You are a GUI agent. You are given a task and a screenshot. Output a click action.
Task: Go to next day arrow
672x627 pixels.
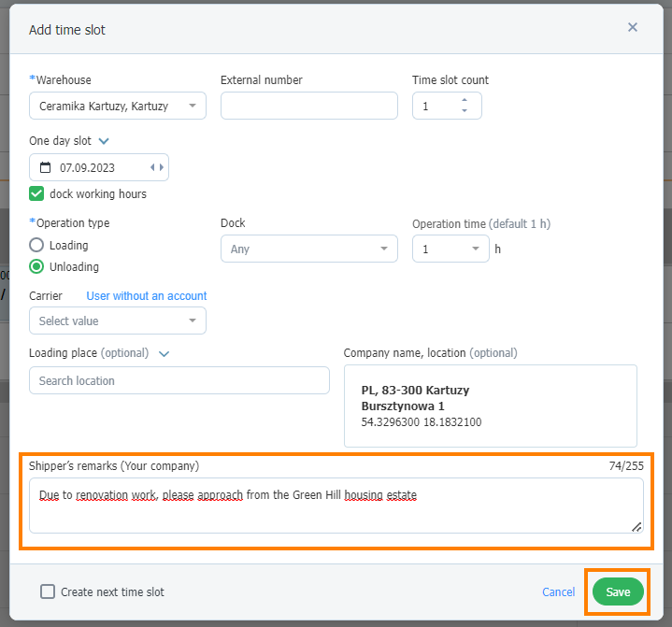(x=162, y=167)
